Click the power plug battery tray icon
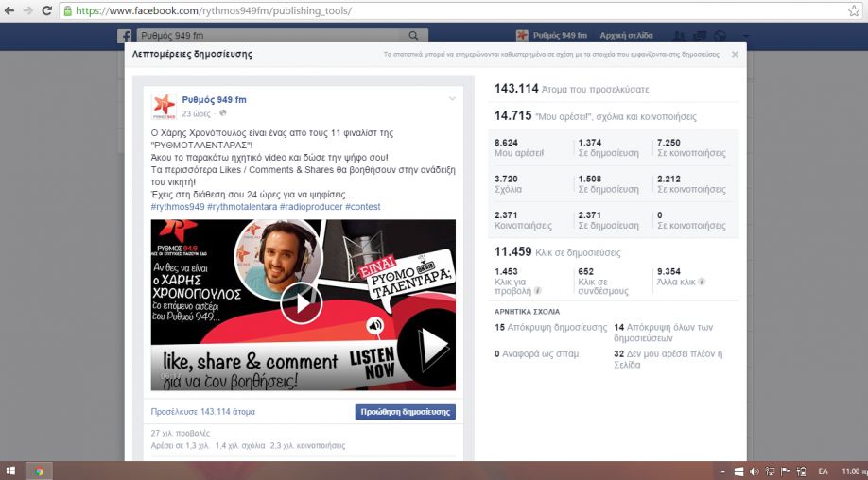This screenshot has height=480, width=868. [801, 471]
